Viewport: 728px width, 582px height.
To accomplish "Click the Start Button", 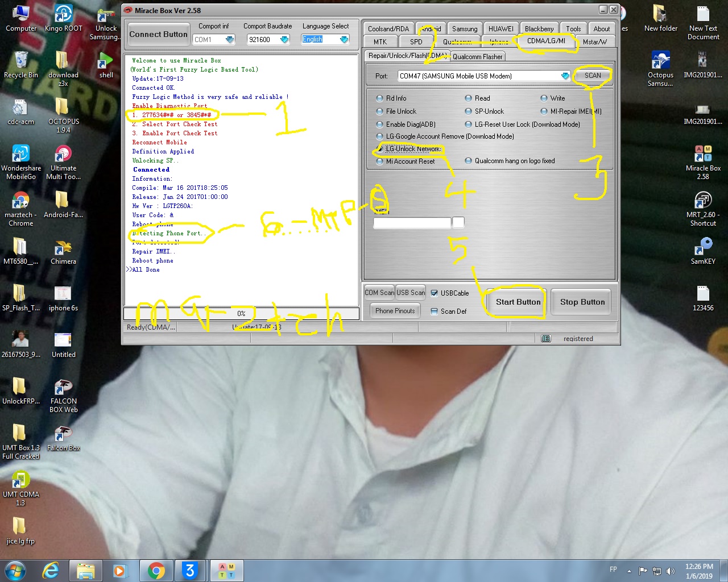I will [x=518, y=302].
